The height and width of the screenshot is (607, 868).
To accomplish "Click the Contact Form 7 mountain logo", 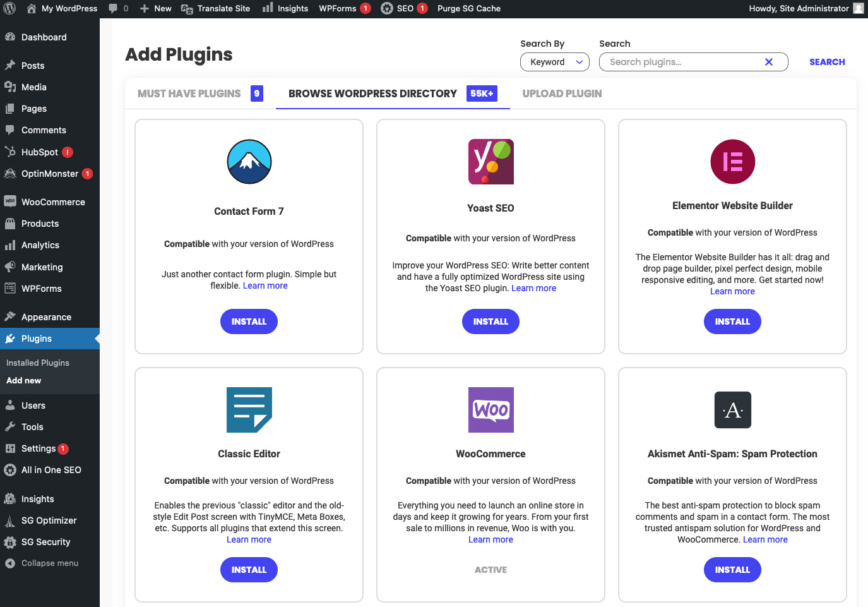I will (x=249, y=162).
